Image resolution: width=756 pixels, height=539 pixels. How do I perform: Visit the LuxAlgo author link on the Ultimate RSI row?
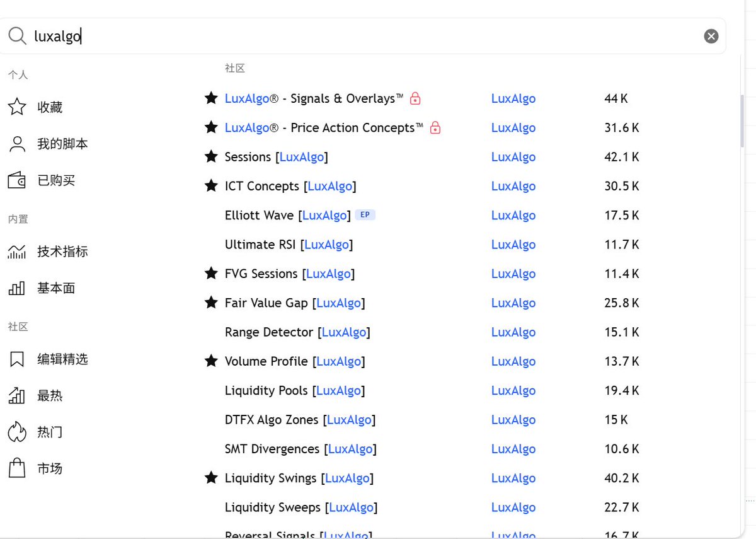click(x=513, y=245)
